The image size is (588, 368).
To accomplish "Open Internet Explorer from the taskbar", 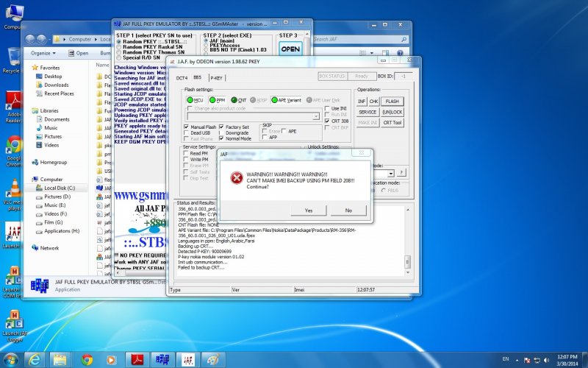I will 35,360.
